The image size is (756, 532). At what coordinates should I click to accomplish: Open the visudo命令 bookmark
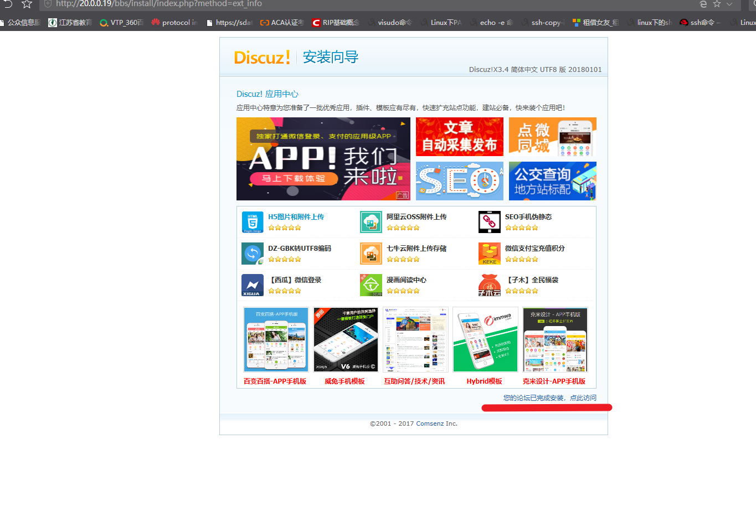point(390,23)
